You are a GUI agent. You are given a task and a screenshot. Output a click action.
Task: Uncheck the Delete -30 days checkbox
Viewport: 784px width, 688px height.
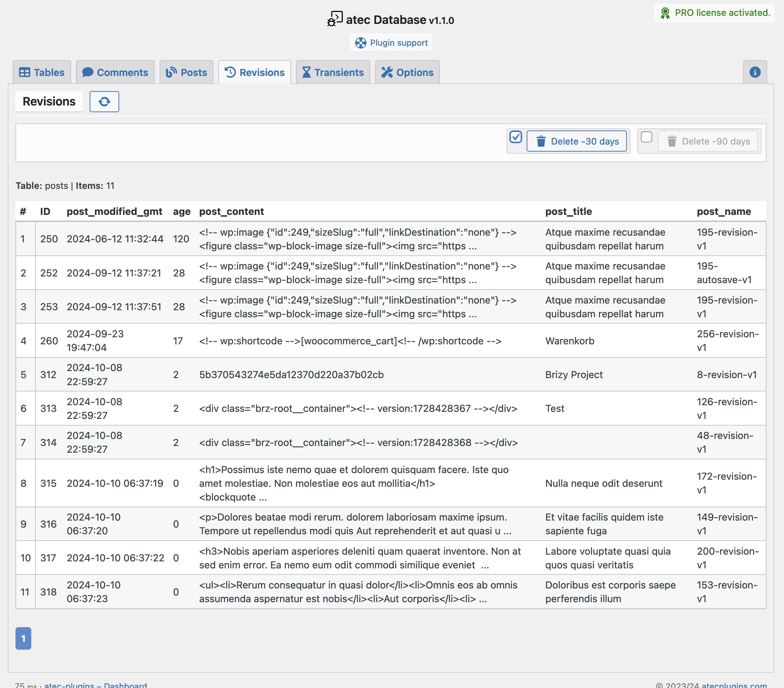pyautogui.click(x=515, y=137)
